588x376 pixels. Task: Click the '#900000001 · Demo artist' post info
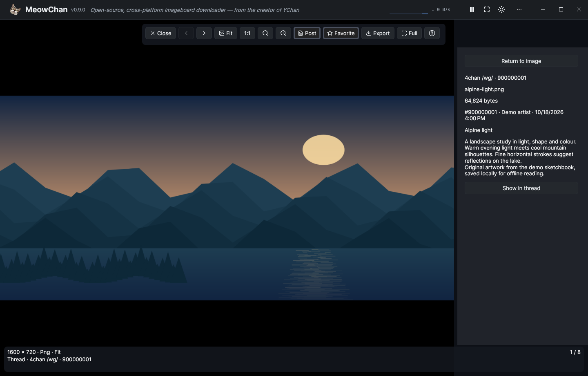pyautogui.click(x=514, y=115)
